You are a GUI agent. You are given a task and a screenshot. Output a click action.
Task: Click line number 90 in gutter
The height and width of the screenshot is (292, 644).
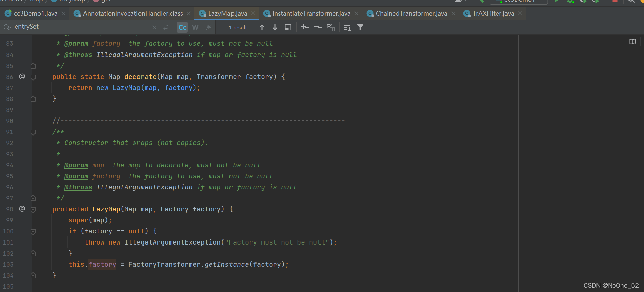pyautogui.click(x=10, y=121)
